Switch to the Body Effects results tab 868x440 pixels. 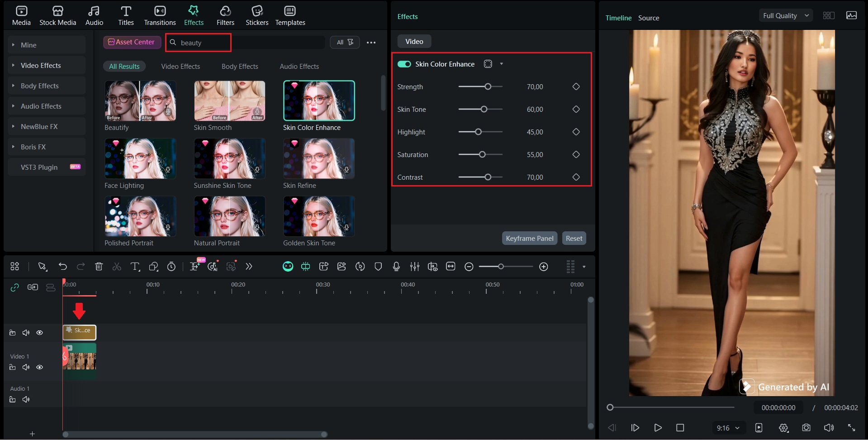(x=240, y=66)
